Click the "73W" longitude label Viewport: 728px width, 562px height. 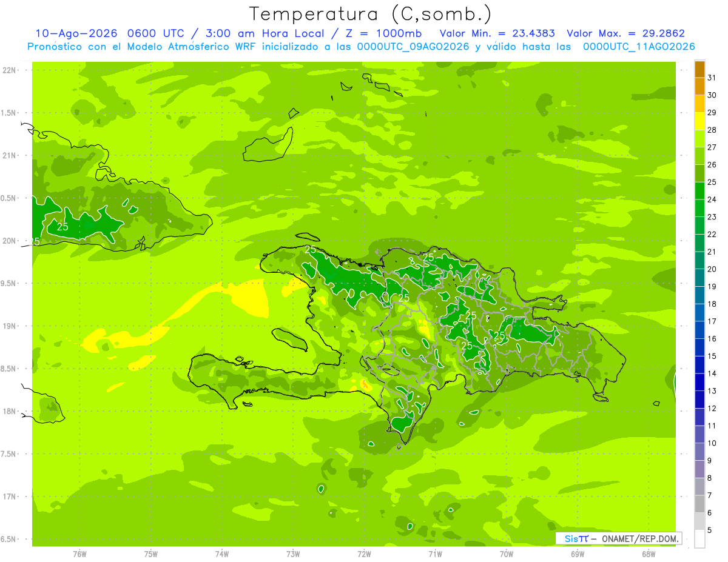[x=293, y=554]
